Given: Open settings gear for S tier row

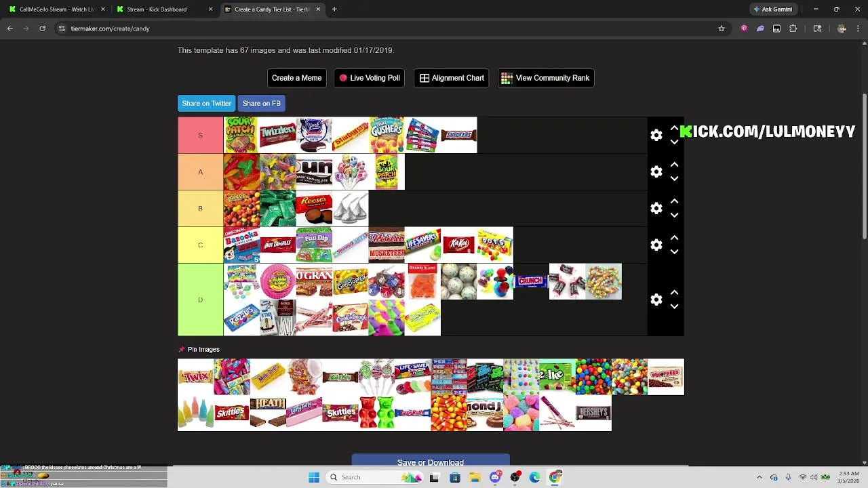Looking at the screenshot, I should (656, 135).
